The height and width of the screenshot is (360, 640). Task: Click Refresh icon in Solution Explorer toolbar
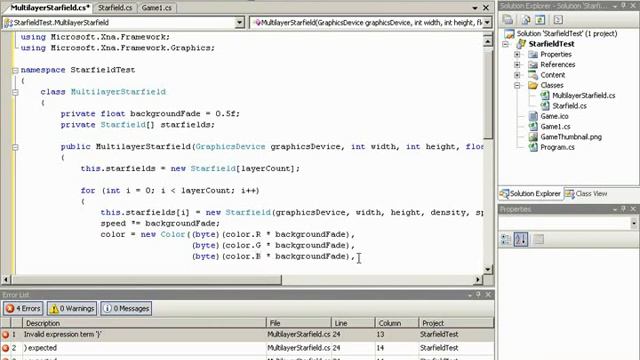coord(540,20)
